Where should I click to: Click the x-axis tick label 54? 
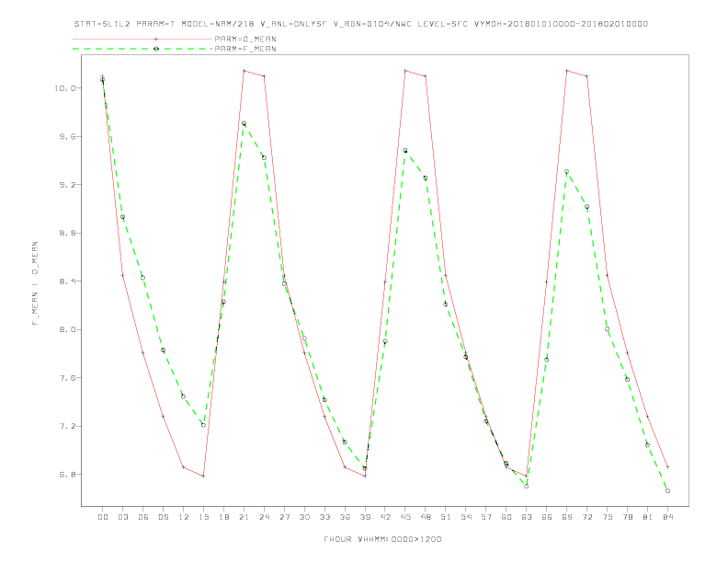click(466, 517)
